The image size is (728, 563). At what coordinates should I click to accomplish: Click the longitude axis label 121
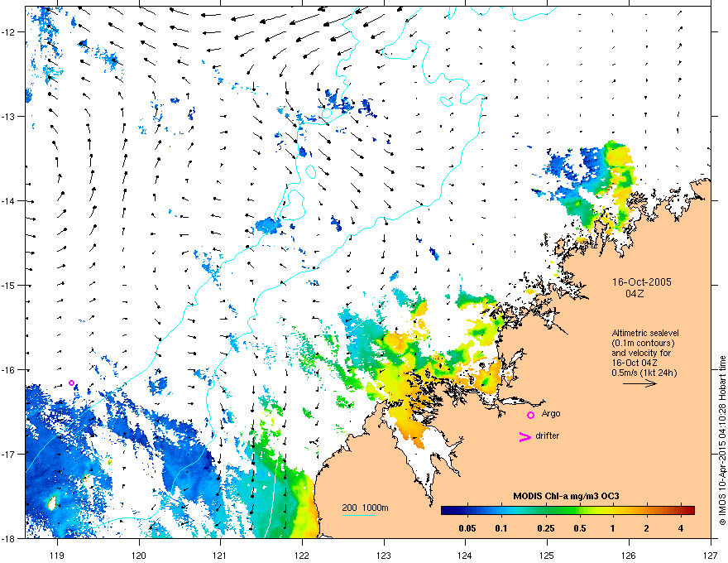[220, 555]
